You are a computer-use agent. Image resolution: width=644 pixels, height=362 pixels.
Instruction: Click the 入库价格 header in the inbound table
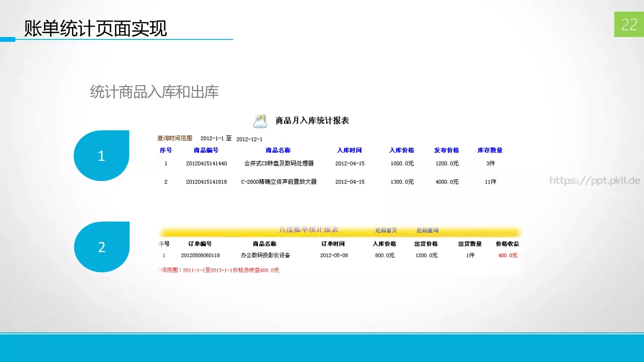402,150
